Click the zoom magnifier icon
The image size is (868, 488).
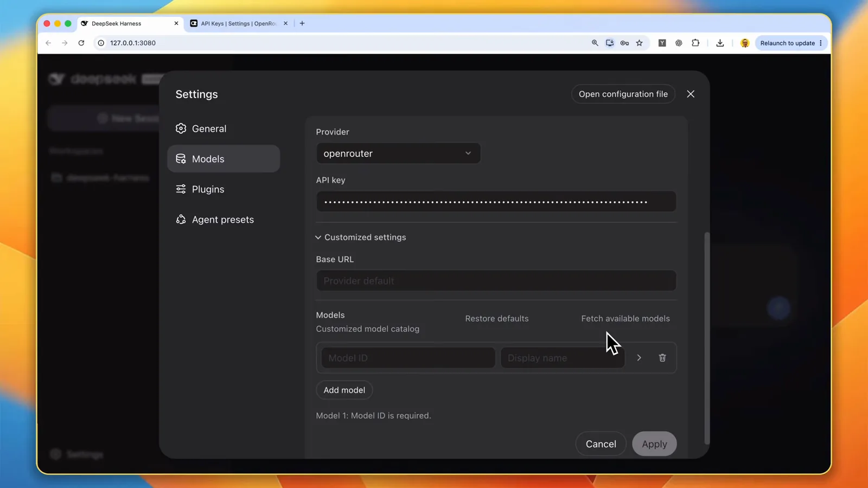point(595,43)
